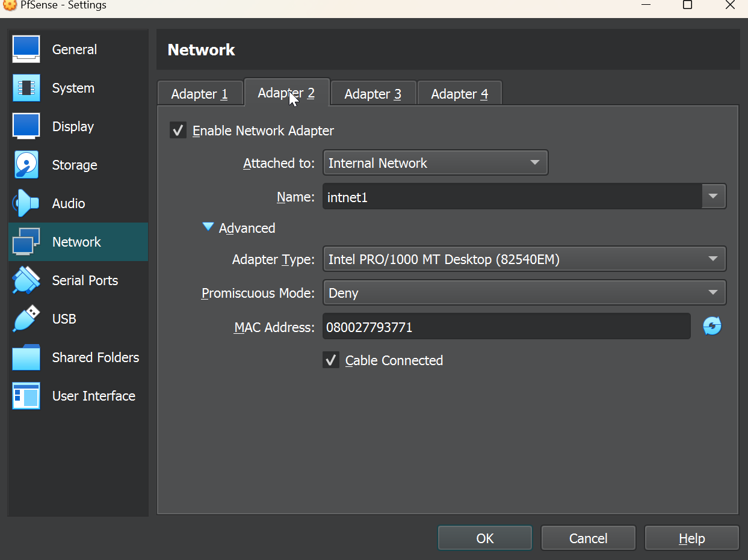
Task: Select the System chip icon
Action: [26, 88]
